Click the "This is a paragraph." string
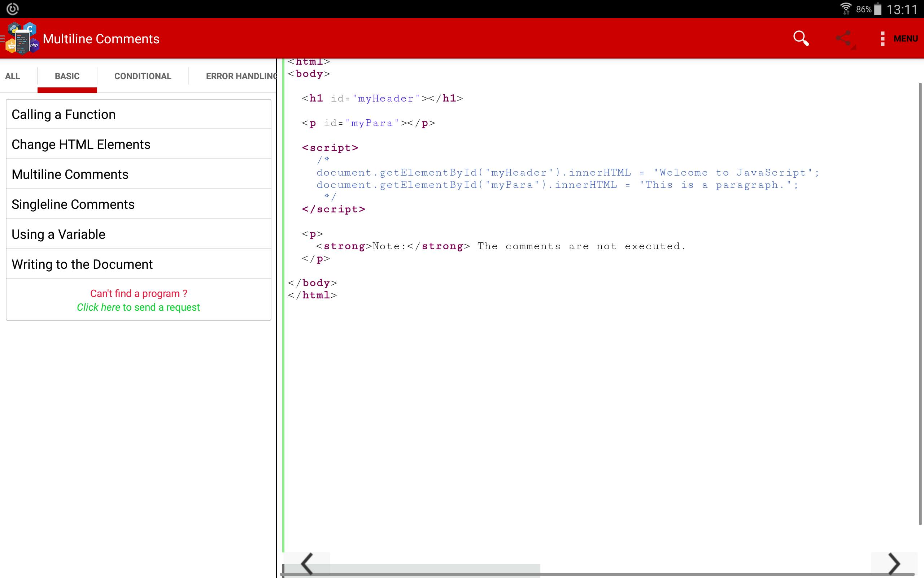This screenshot has height=578, width=924. (x=715, y=185)
